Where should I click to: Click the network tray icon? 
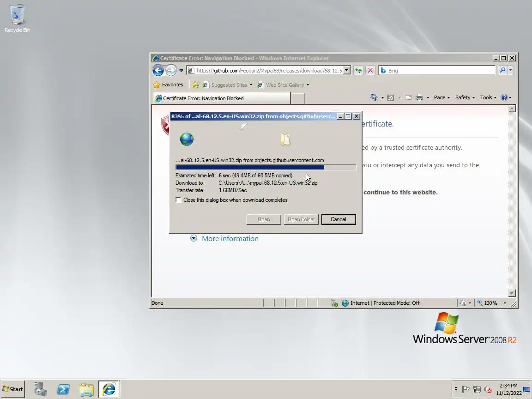pyautogui.click(x=477, y=389)
